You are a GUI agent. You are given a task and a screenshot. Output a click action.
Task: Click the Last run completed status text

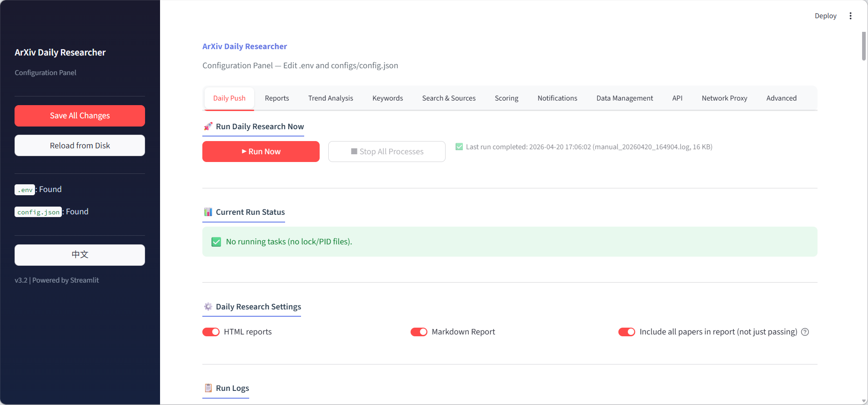(589, 147)
